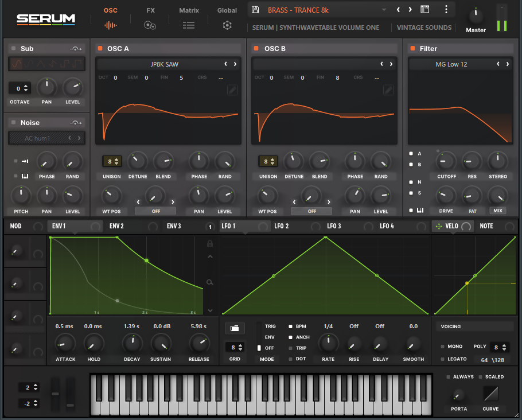Disable OSC A with its power switch
The image size is (522, 420).
point(100,48)
